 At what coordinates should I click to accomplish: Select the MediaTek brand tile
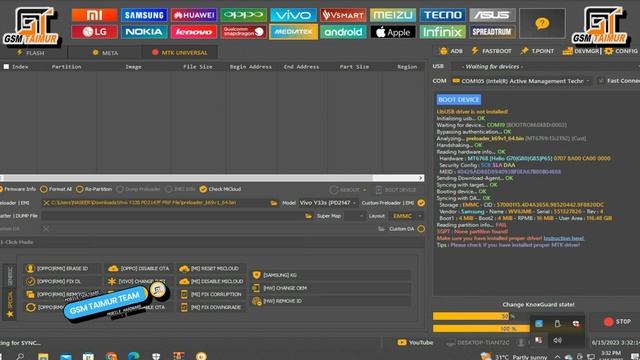[293, 32]
